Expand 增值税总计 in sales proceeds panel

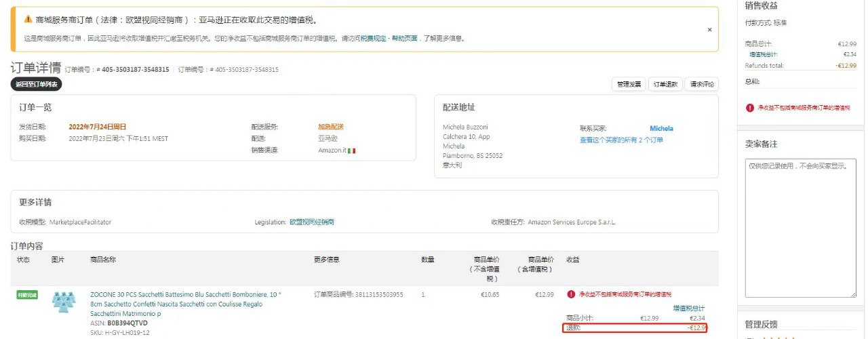coord(763,54)
